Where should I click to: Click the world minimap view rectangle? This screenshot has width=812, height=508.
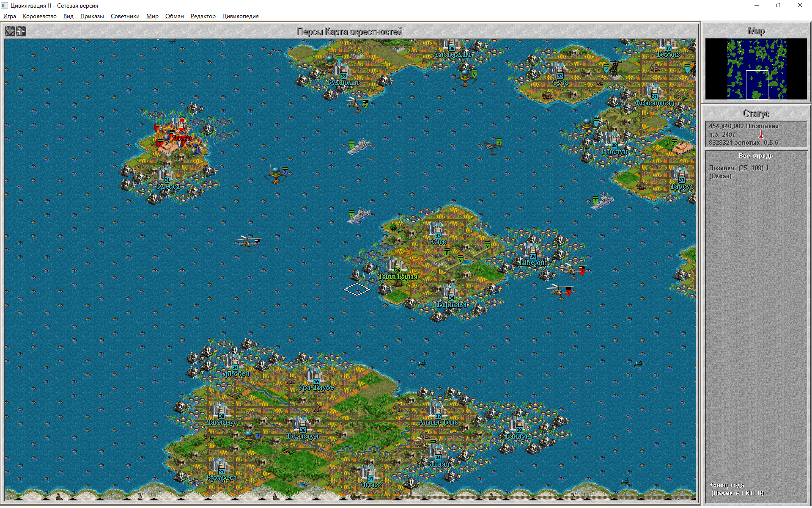click(757, 85)
